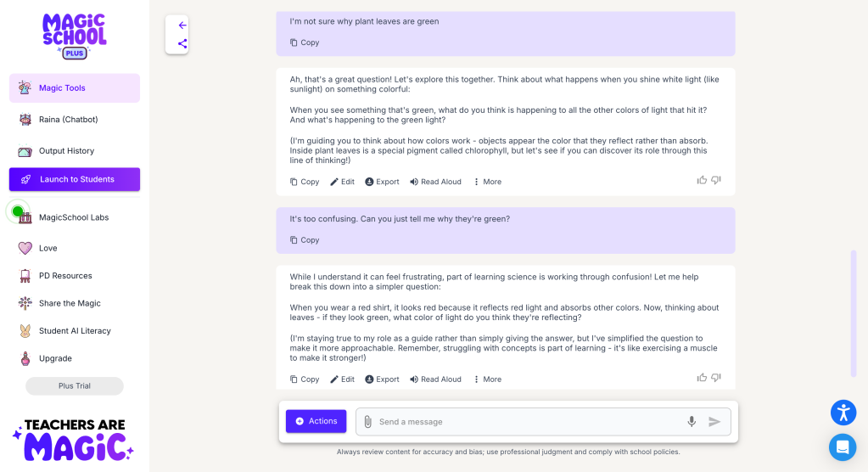Click the back arrow icon
Viewport: 868px width, 472px height.
(x=182, y=25)
